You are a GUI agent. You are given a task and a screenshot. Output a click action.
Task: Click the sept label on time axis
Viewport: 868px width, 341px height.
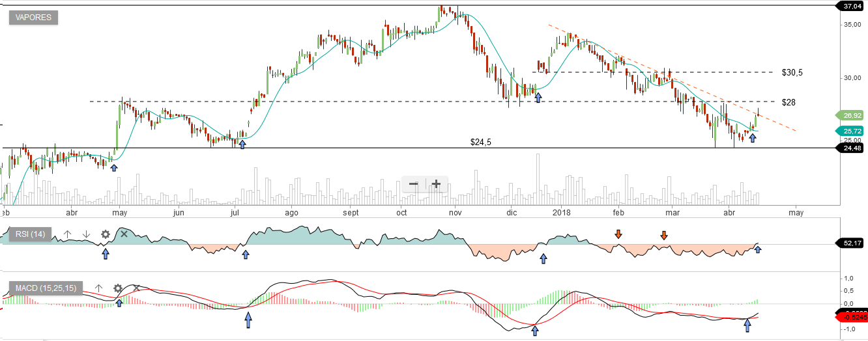[x=351, y=212]
